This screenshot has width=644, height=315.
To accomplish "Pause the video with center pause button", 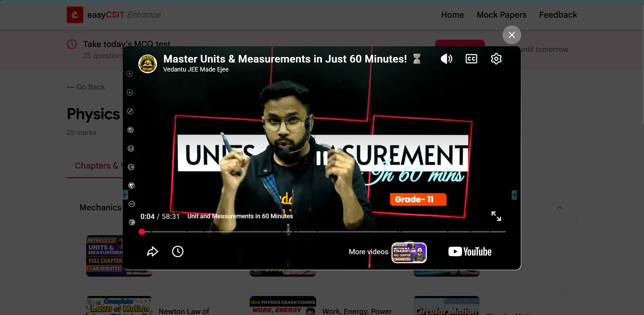I will 322,158.
